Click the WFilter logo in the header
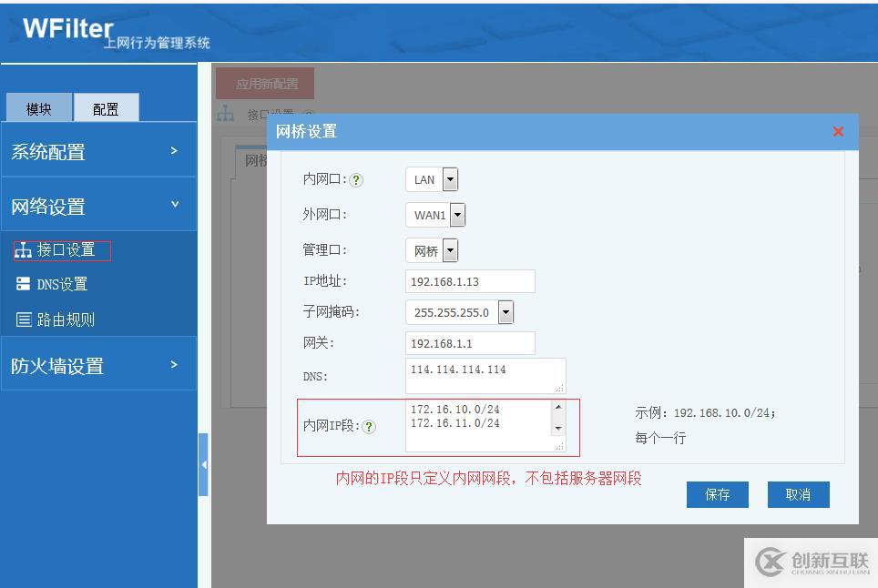 [x=68, y=28]
